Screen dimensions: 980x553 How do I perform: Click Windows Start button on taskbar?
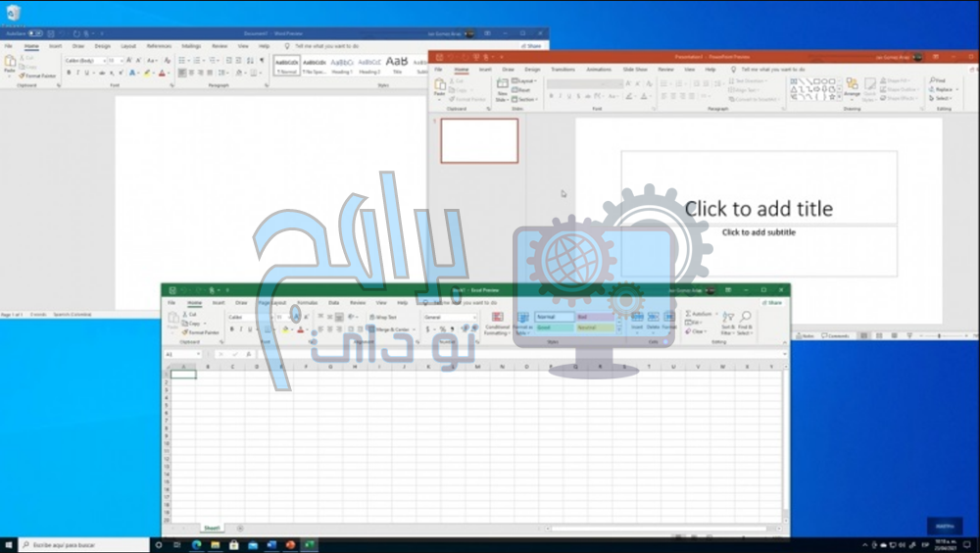coord(8,544)
